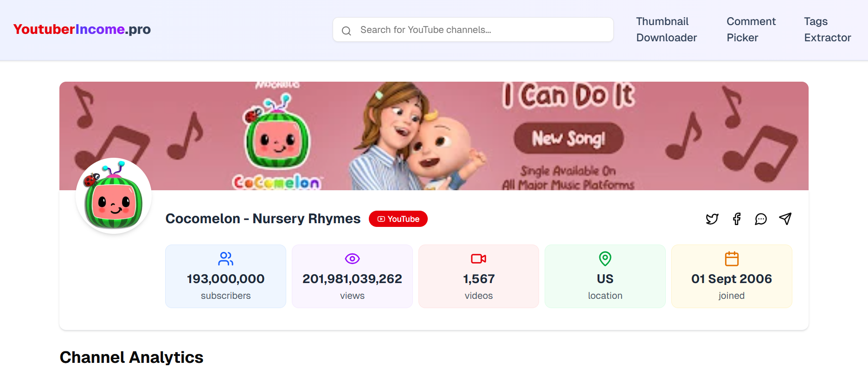
Task: Click the views eye icon
Action: coord(353,258)
